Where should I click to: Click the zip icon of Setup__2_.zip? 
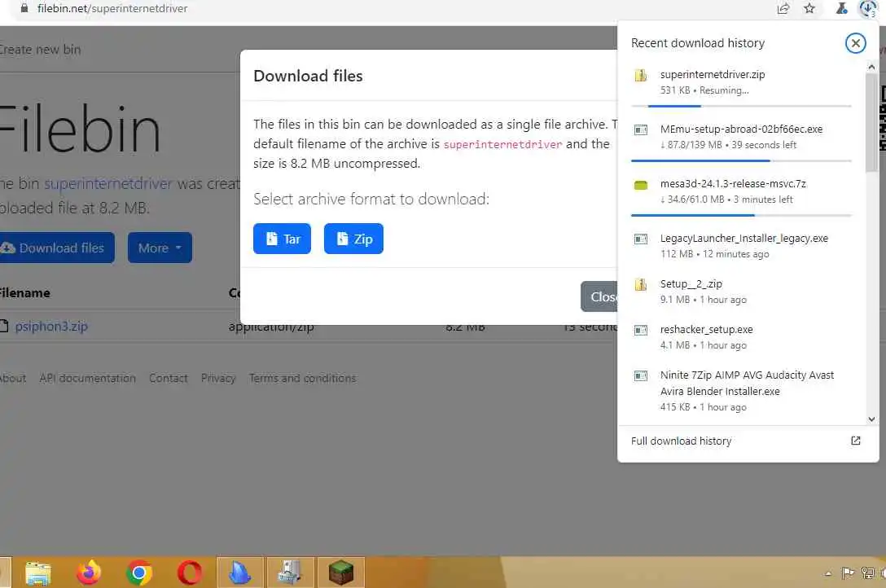point(640,285)
